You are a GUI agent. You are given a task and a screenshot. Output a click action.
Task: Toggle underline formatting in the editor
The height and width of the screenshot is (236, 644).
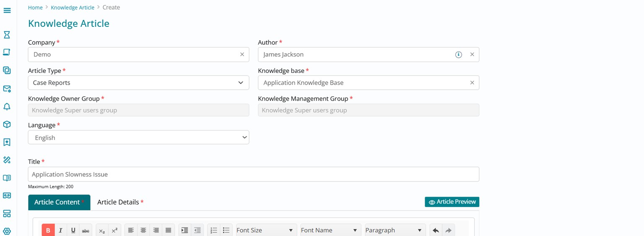pos(73,230)
